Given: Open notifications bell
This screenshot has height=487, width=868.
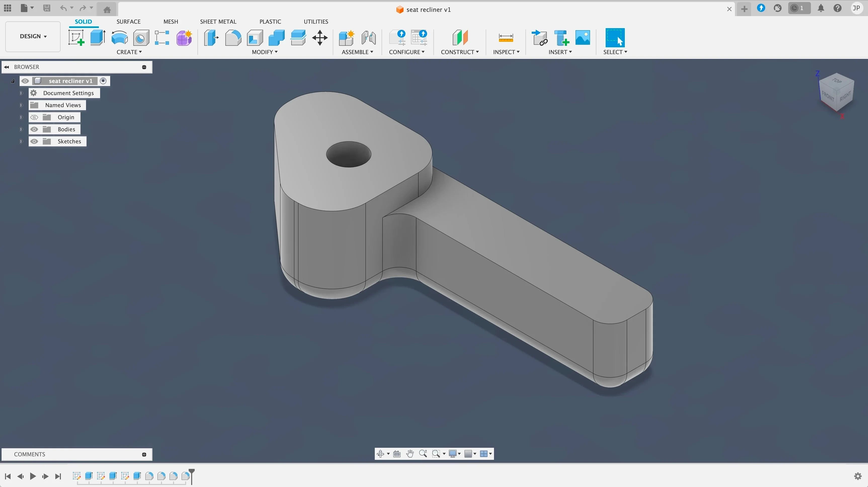Looking at the screenshot, I should [x=821, y=8].
